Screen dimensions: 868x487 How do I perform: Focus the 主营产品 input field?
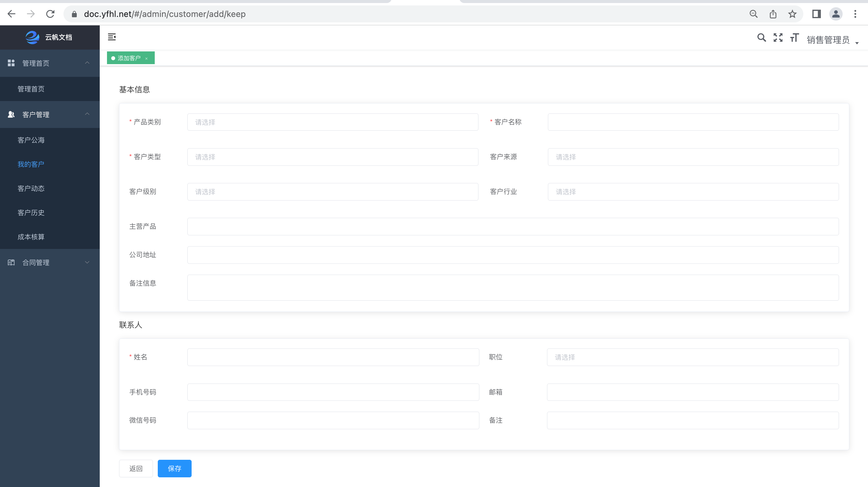(513, 227)
